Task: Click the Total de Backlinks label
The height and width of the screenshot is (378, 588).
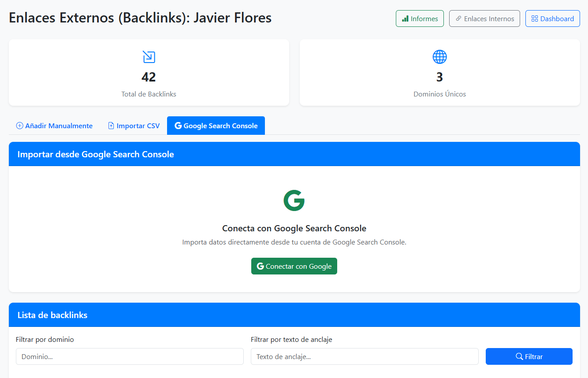Action: pos(149,94)
